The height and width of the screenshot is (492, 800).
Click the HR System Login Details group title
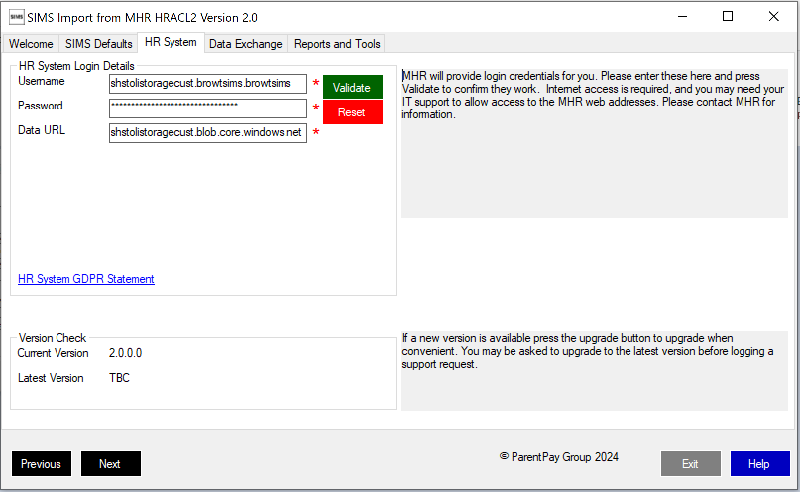(77, 66)
